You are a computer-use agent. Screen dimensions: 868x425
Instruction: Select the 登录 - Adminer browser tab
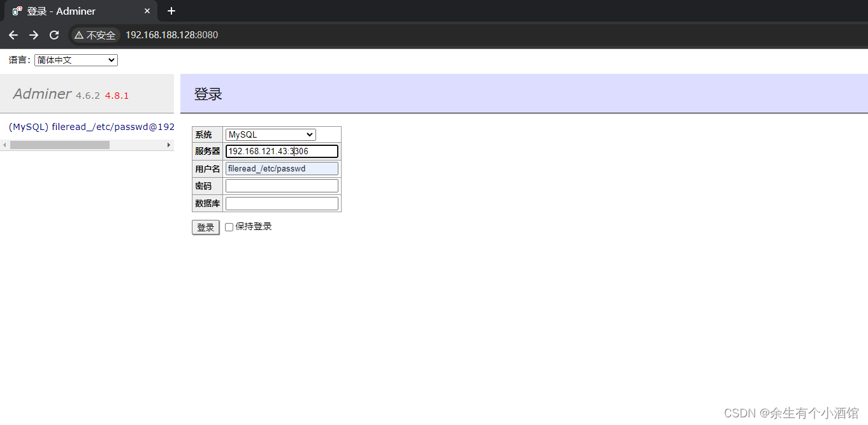(x=80, y=11)
